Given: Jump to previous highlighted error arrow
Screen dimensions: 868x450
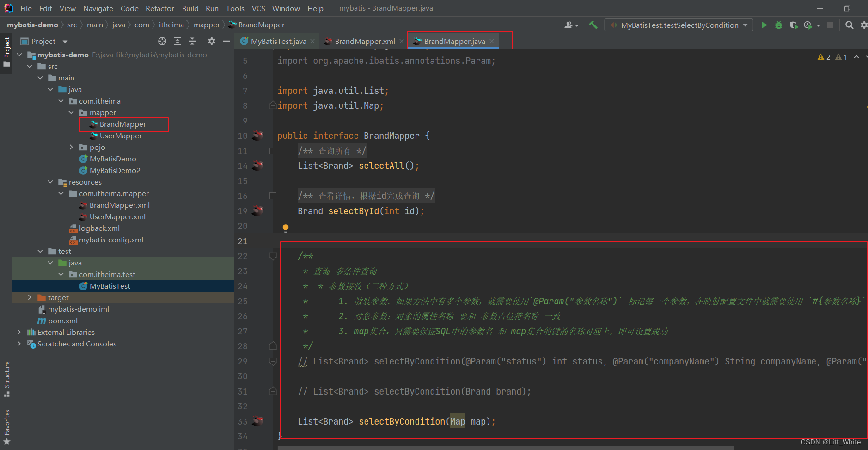Looking at the screenshot, I should (856, 57).
